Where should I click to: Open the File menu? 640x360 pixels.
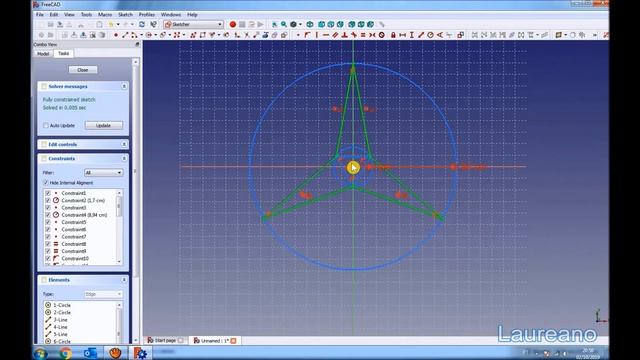[x=40, y=15]
